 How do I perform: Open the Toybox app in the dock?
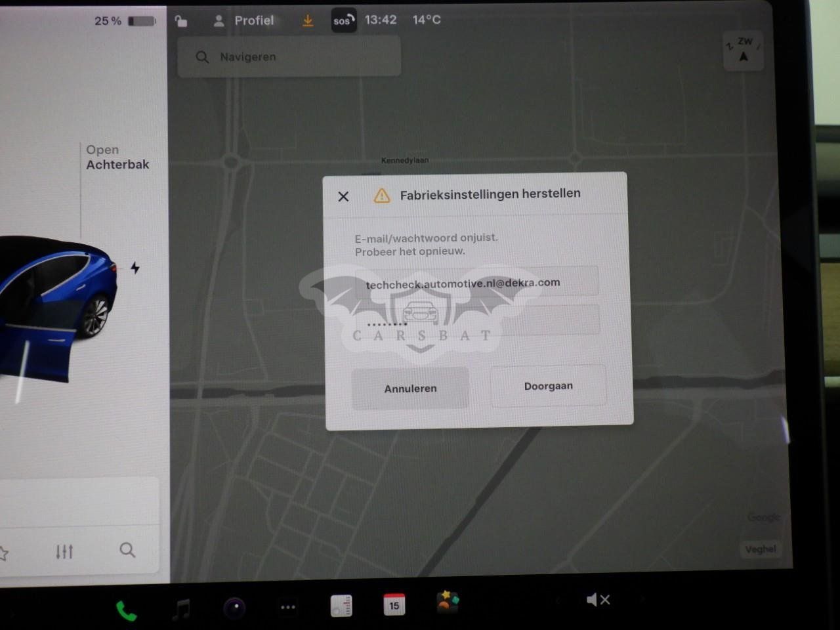click(448, 602)
